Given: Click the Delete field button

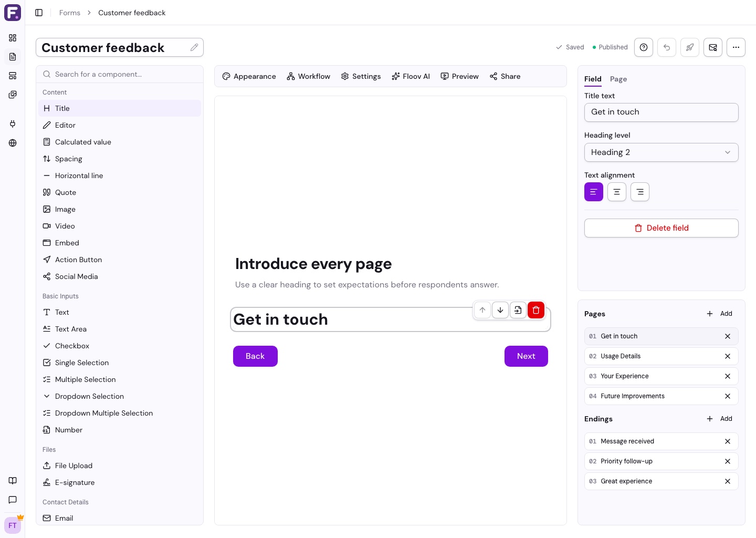Looking at the screenshot, I should 661,228.
